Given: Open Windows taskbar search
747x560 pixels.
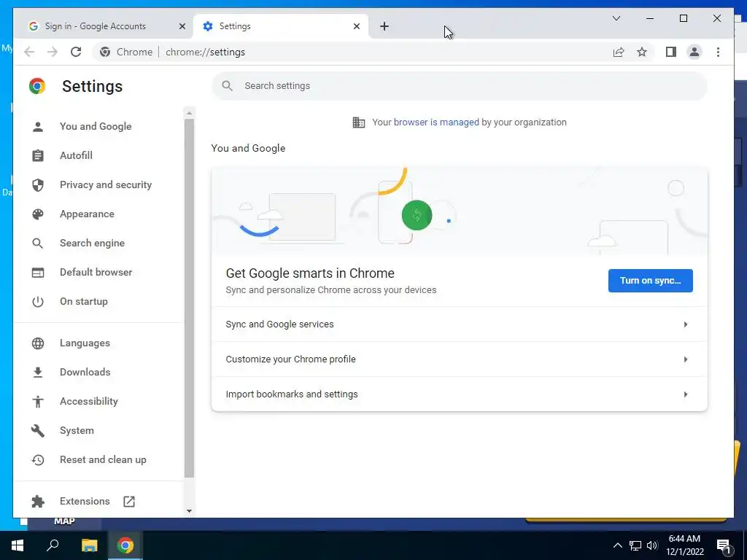Looking at the screenshot, I should (53, 545).
